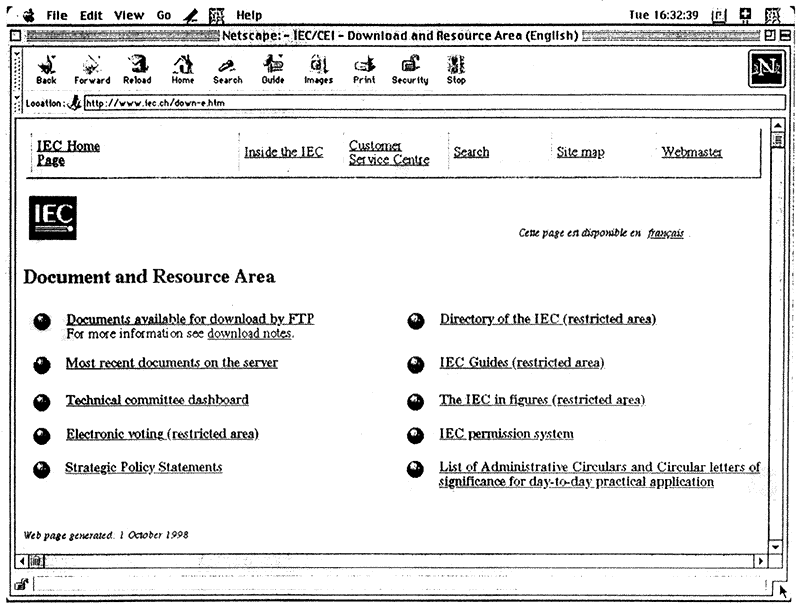This screenshot has width=800, height=607.
Task: Contact the Webmaster link
Action: (692, 152)
